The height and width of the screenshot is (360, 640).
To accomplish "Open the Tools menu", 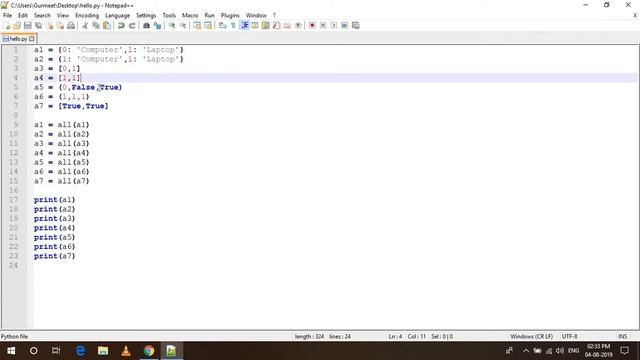I will [169, 15].
